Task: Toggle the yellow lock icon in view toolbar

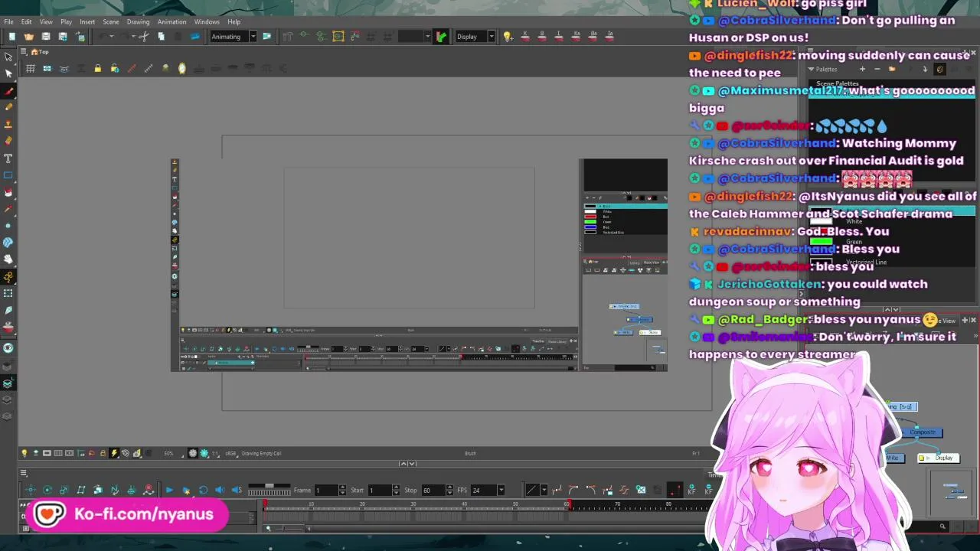Action: [98, 69]
